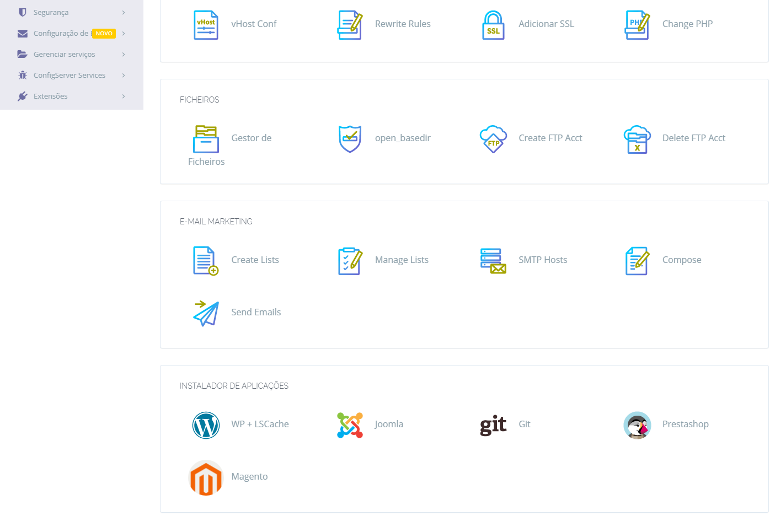
Task: Click the NOVO badge in sidebar
Action: 104,33
